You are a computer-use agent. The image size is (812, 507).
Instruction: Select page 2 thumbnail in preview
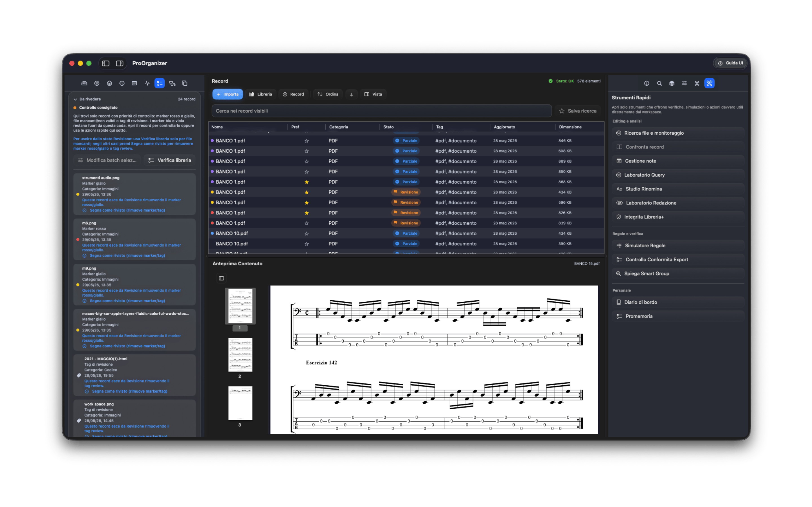click(x=240, y=354)
